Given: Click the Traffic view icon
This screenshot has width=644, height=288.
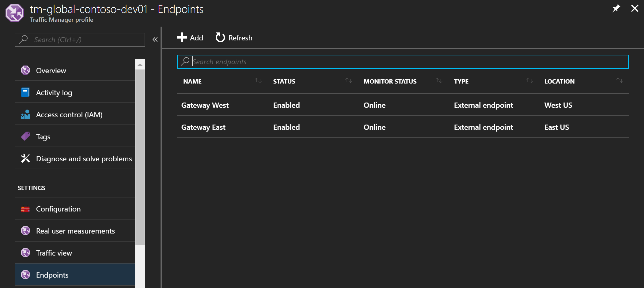Looking at the screenshot, I should (25, 252).
